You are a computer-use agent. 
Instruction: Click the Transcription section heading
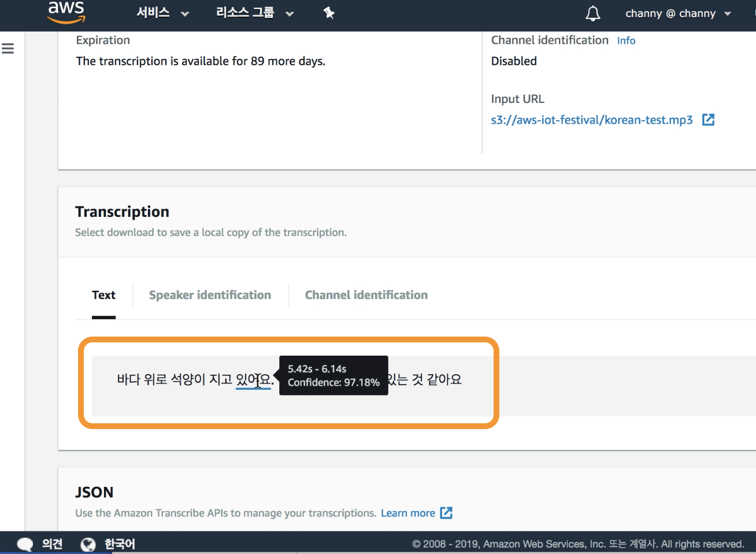(x=122, y=212)
